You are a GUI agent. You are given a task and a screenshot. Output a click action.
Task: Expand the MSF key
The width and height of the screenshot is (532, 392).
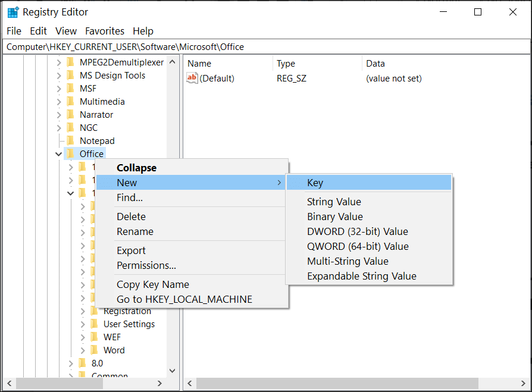[x=59, y=89]
